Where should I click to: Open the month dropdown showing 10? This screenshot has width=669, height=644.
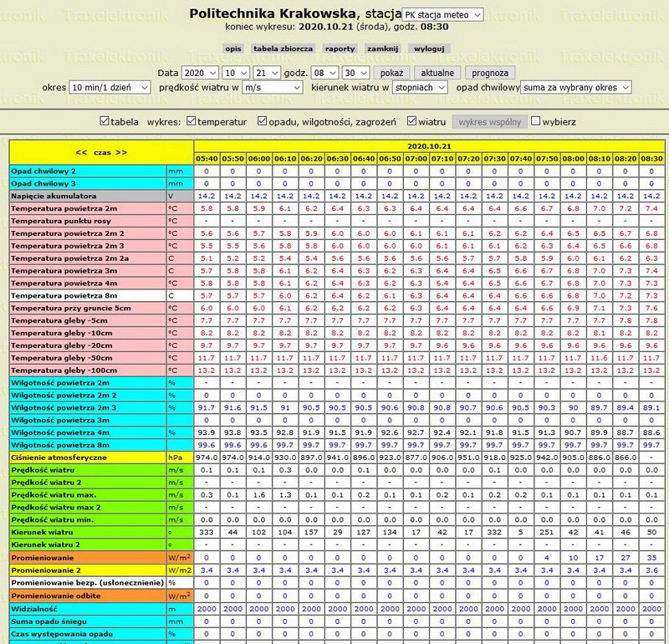(x=236, y=73)
